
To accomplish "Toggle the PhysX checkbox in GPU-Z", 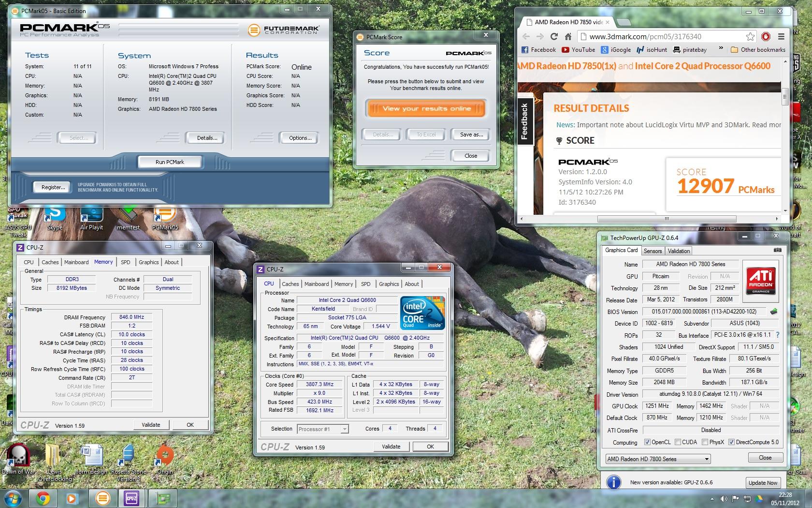I will point(705,442).
